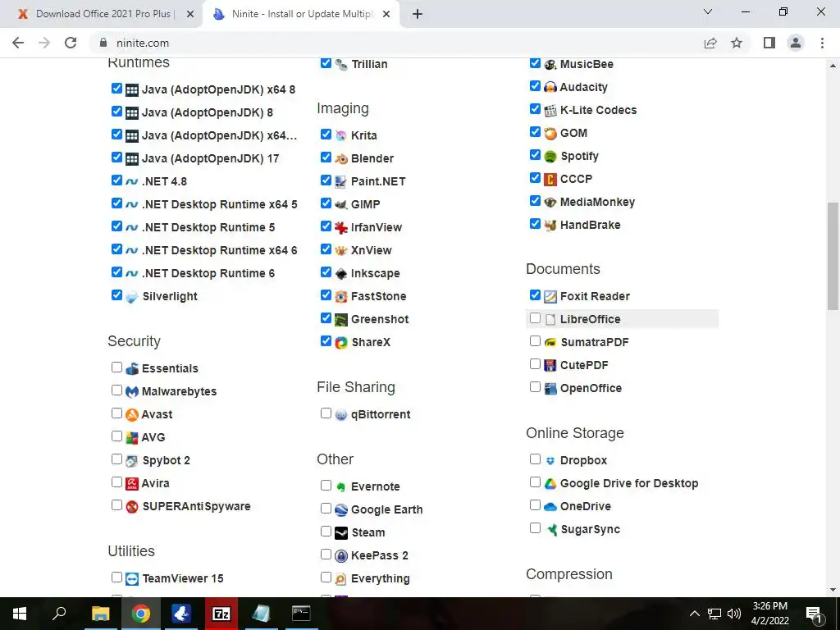Open Chrome's three-dot menu
This screenshot has width=840, height=630.
822,43
